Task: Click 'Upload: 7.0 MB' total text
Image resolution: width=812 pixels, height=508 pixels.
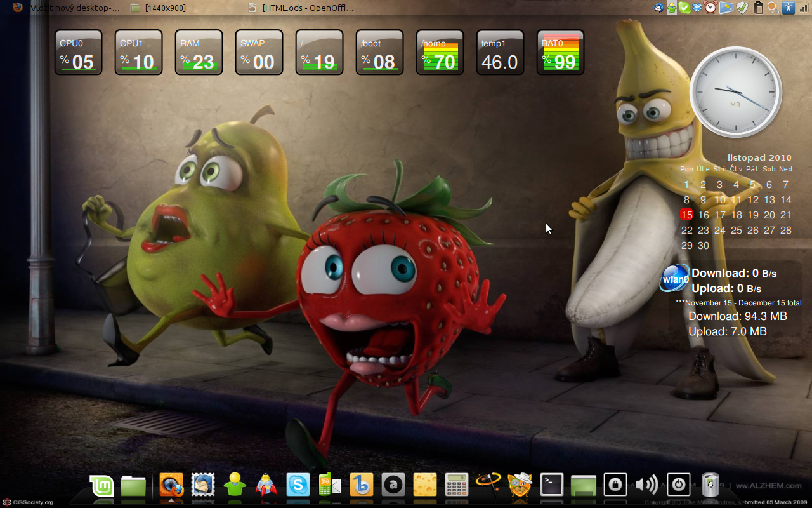Action: 728,331
